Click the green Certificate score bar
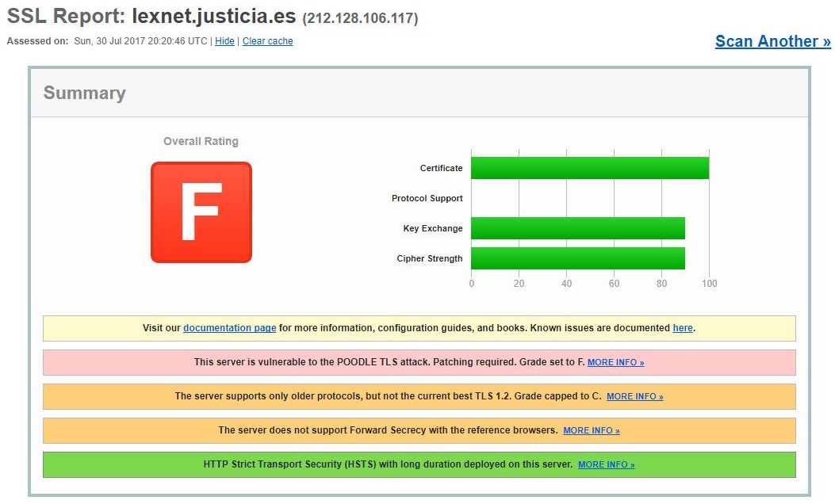This screenshot has height=504, width=835. [x=589, y=168]
